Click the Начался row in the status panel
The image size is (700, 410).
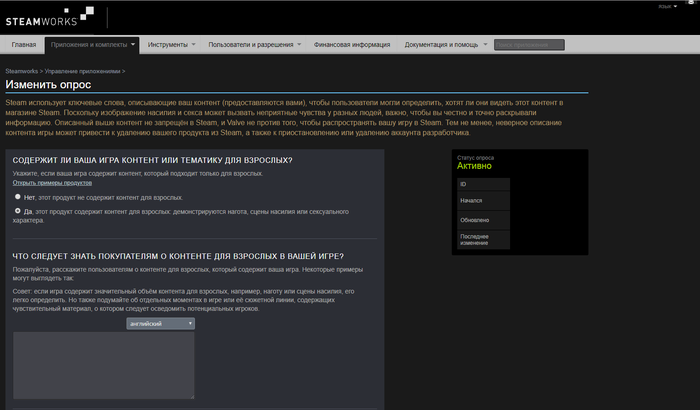tap(483, 202)
